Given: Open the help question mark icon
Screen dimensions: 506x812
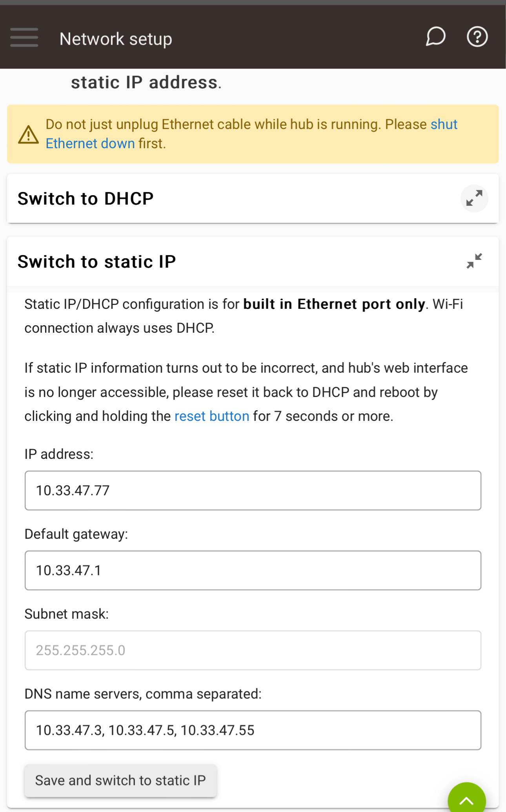Looking at the screenshot, I should tap(477, 37).
